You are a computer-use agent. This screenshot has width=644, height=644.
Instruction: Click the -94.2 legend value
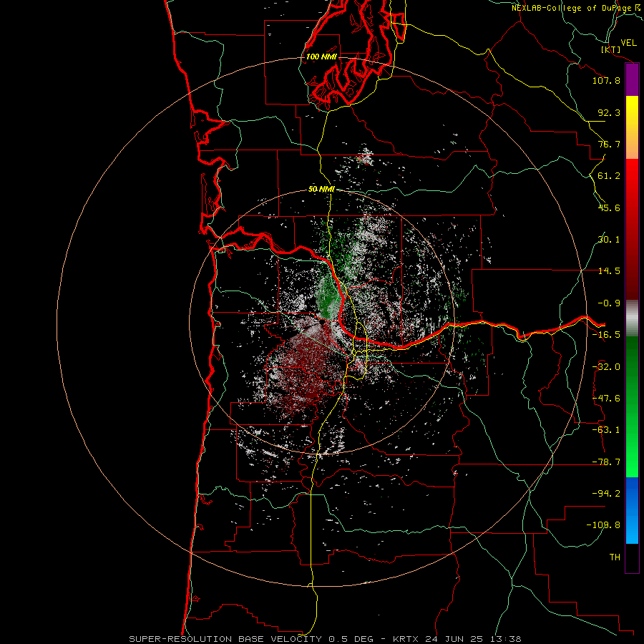point(606,494)
